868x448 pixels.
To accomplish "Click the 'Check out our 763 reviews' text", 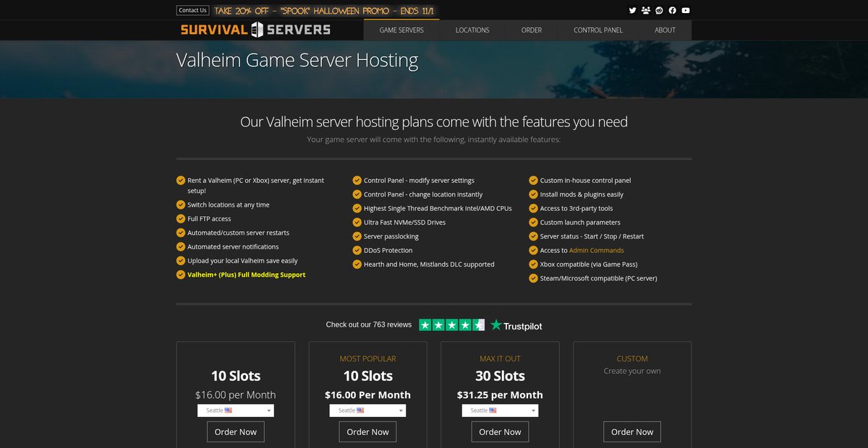I will point(369,325).
